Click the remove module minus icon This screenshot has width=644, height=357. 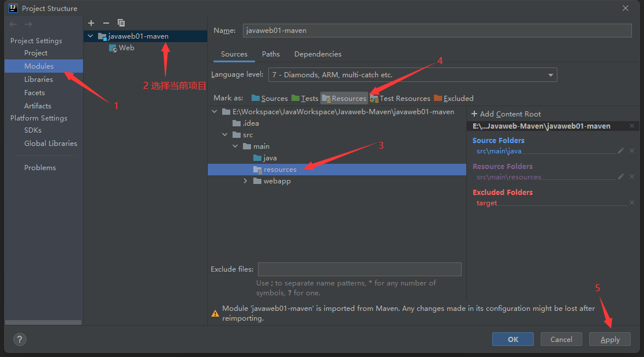tap(106, 23)
